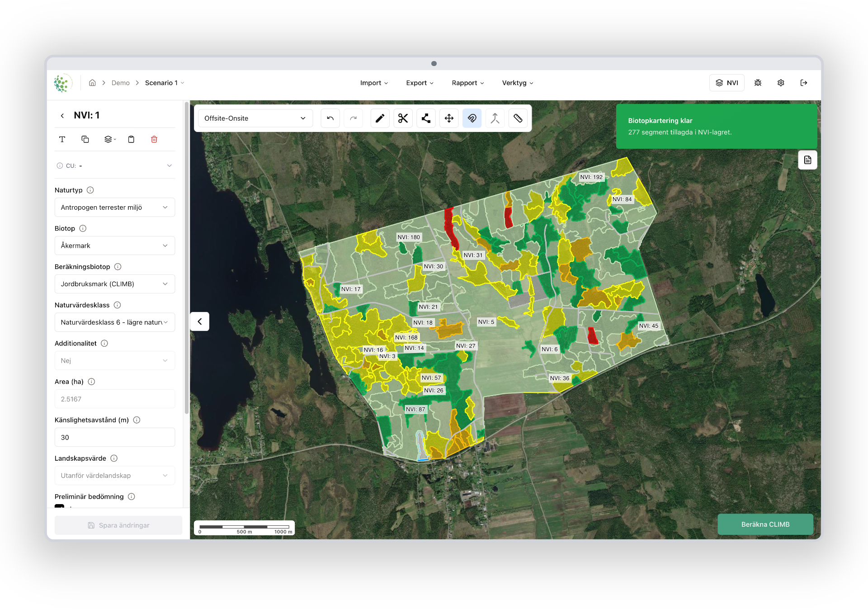
Task: Delete segment with red trash icon
Action: 154,139
